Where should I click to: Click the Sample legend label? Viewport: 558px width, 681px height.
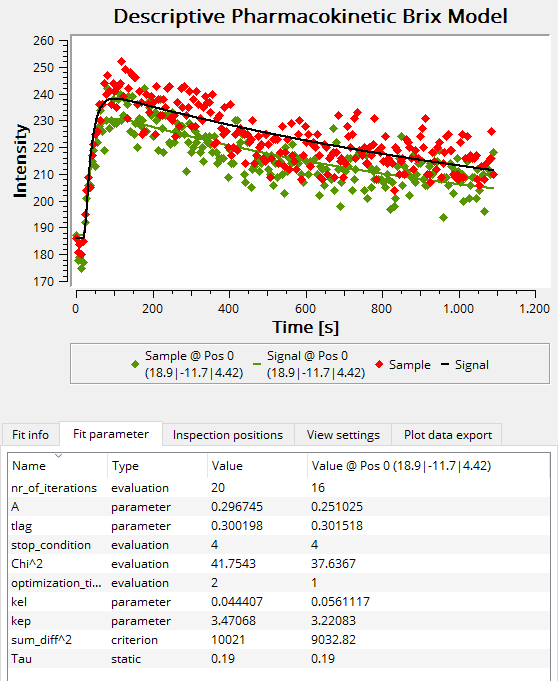click(409, 365)
